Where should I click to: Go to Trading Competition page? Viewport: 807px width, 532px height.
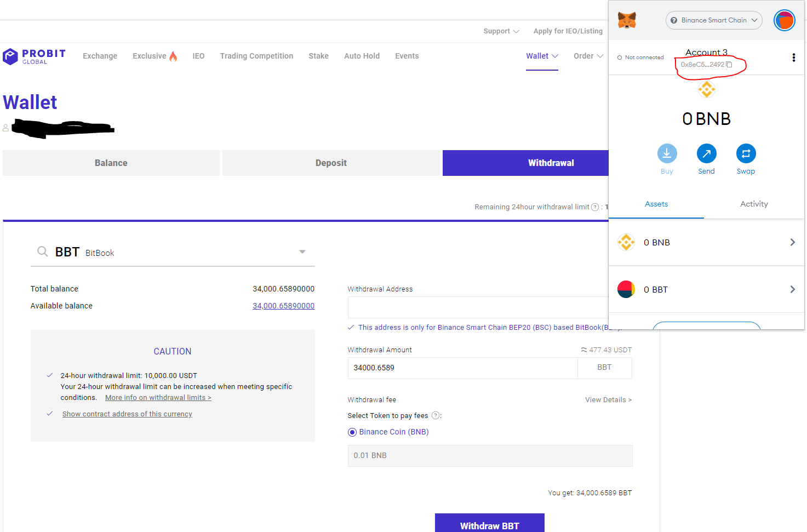click(x=256, y=56)
